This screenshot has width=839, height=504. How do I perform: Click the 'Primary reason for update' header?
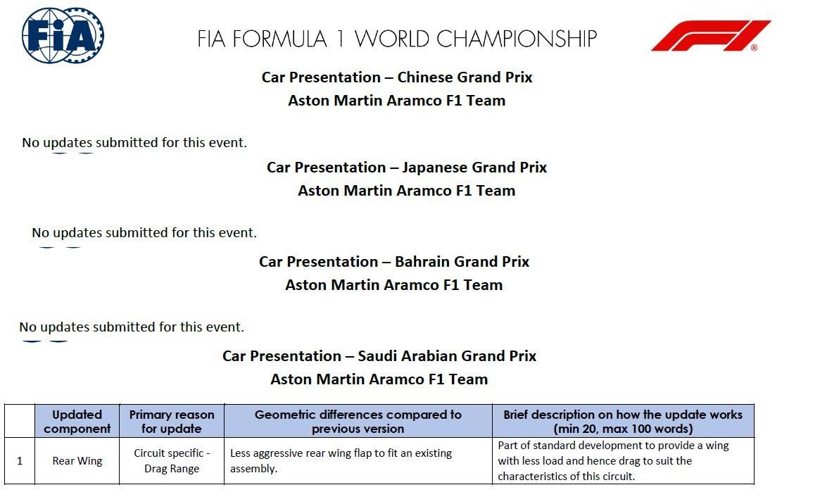172,422
